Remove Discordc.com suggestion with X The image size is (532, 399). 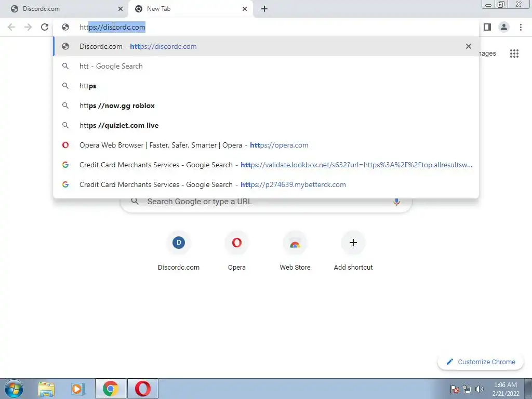[x=469, y=46]
